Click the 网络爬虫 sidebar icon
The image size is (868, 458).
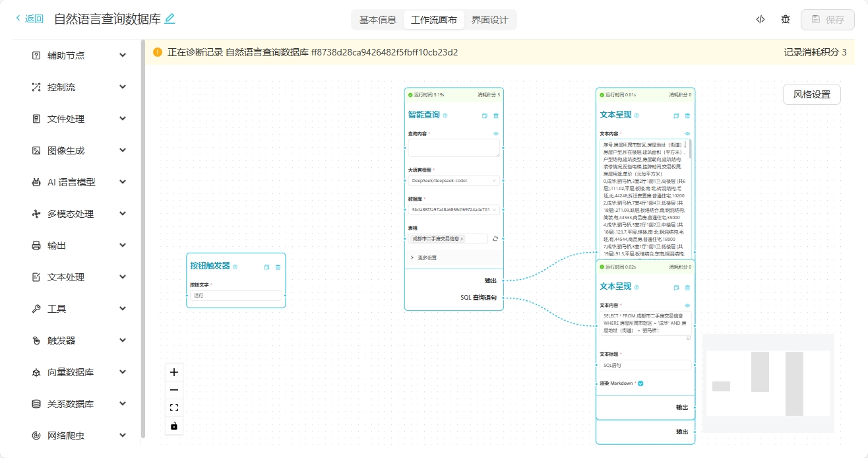tap(36, 436)
